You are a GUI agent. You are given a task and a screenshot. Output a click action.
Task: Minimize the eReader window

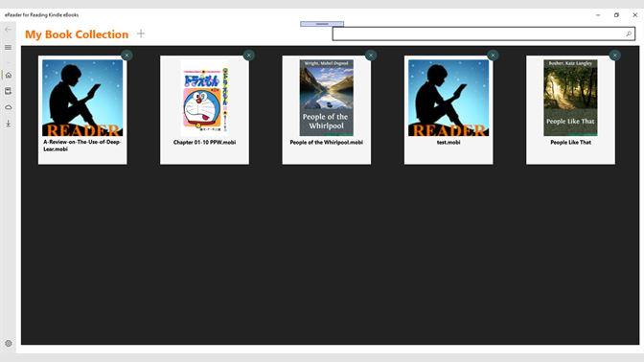(x=598, y=14)
